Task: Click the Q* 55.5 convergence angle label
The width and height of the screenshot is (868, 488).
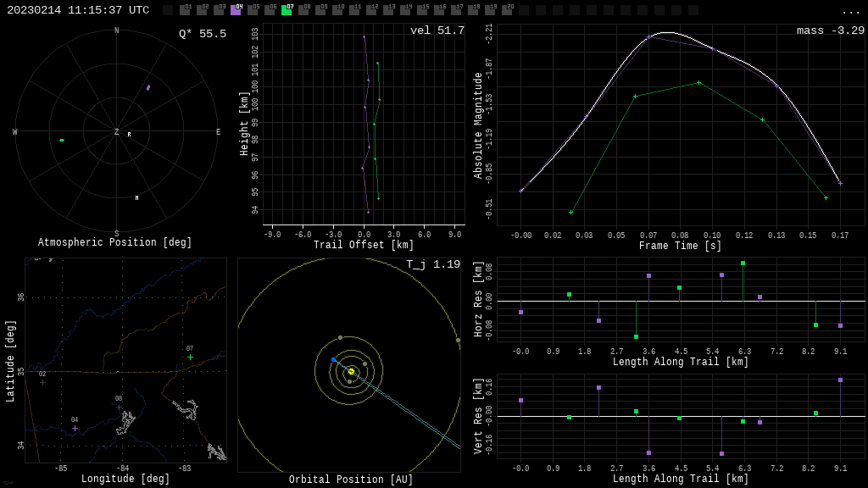Action: click(x=202, y=34)
